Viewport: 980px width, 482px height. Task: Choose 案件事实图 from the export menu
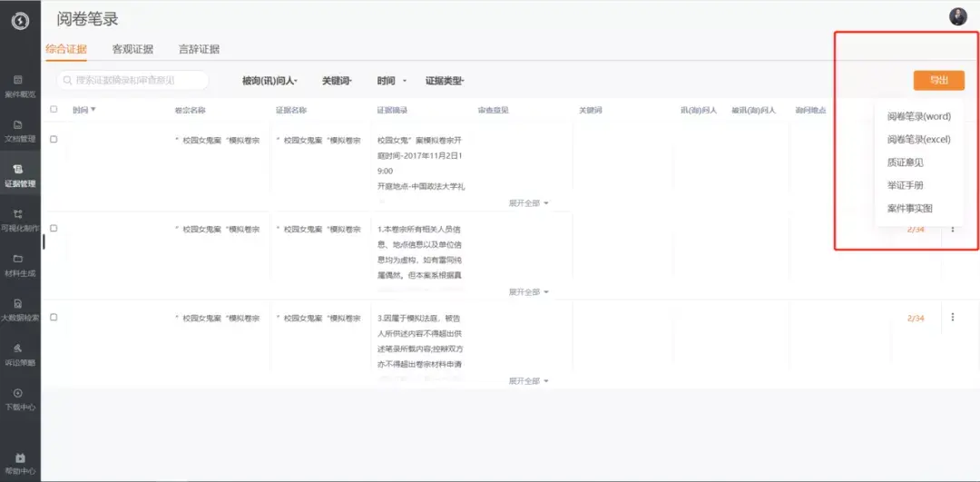[x=909, y=208]
